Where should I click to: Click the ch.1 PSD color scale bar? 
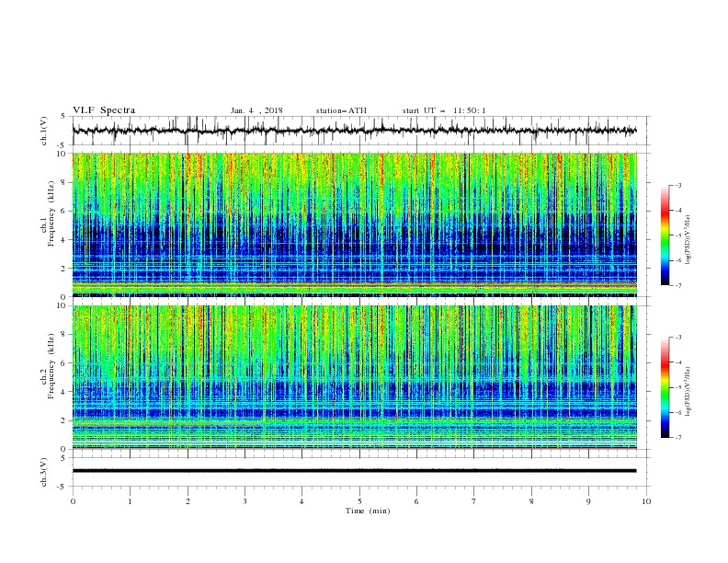665,236
